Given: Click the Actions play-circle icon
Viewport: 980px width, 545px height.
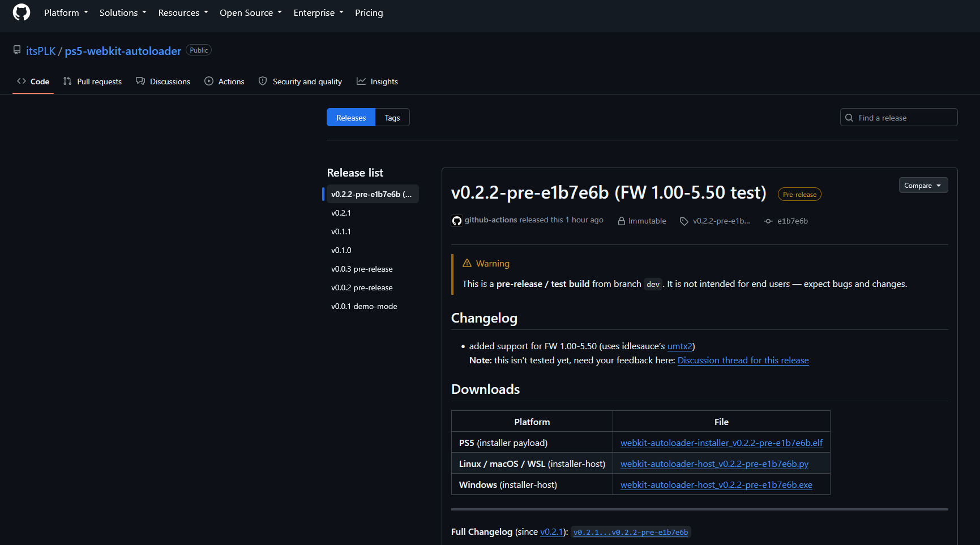Looking at the screenshot, I should point(209,81).
